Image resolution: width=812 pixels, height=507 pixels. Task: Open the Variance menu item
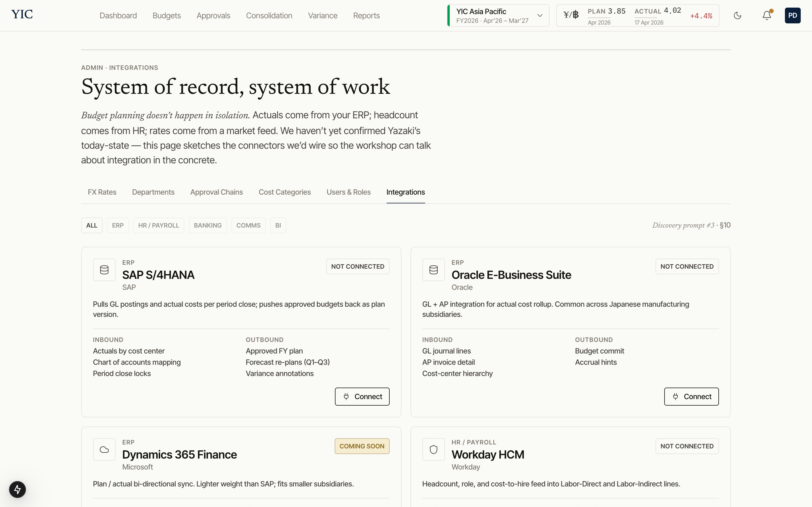[x=323, y=16]
